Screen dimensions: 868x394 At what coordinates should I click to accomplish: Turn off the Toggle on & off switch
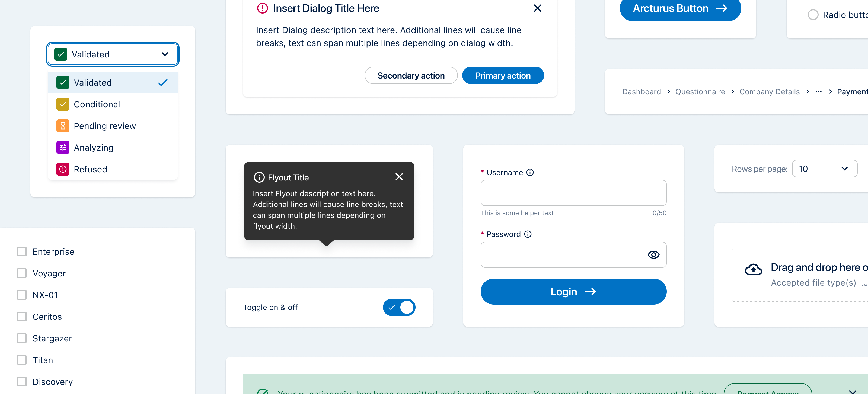coord(399,307)
